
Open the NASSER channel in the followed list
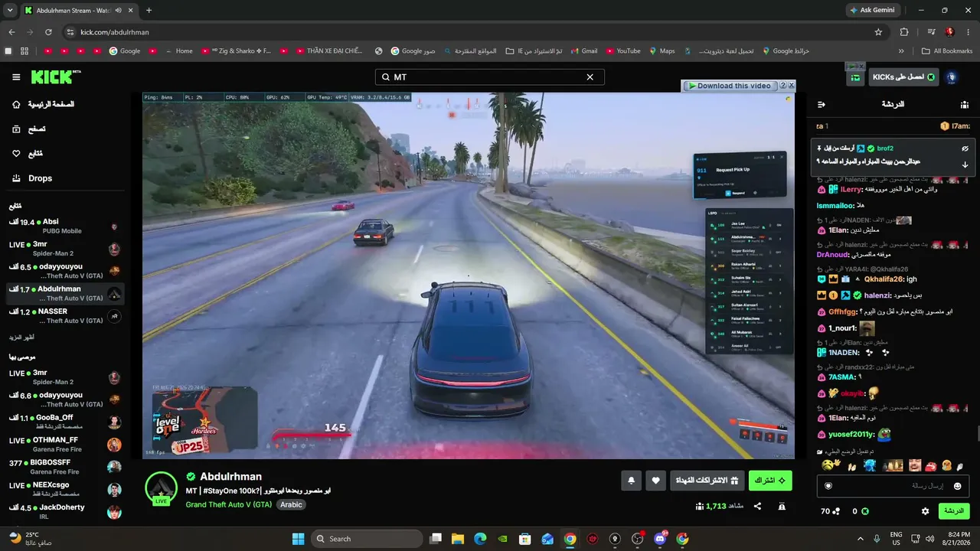(65, 316)
